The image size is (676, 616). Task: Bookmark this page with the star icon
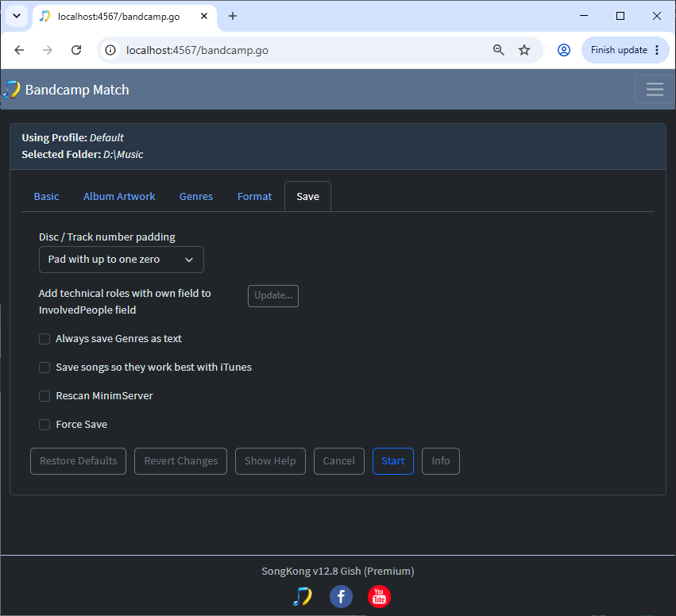point(524,50)
